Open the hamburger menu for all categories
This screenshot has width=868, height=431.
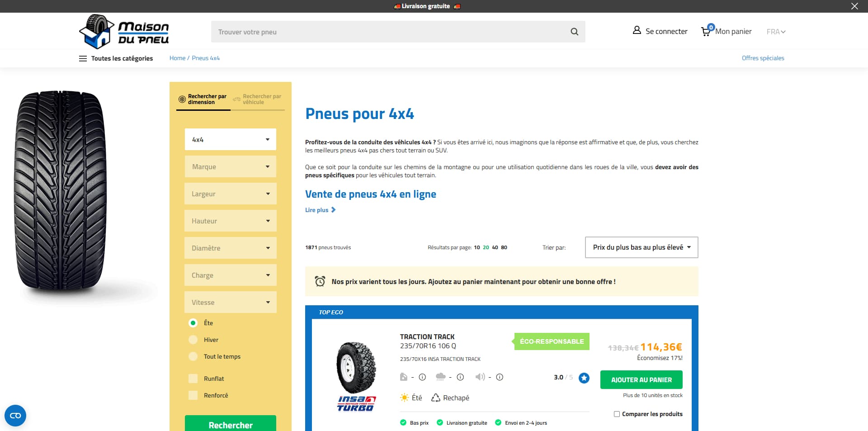point(83,58)
